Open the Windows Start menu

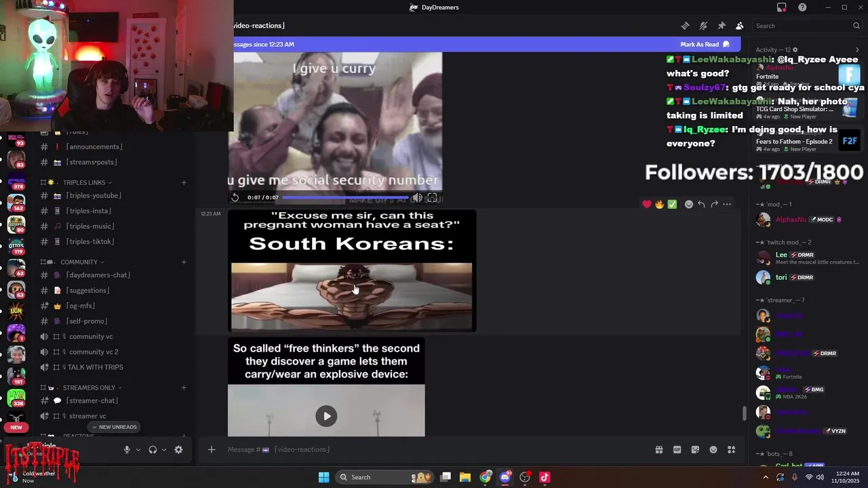click(x=324, y=477)
